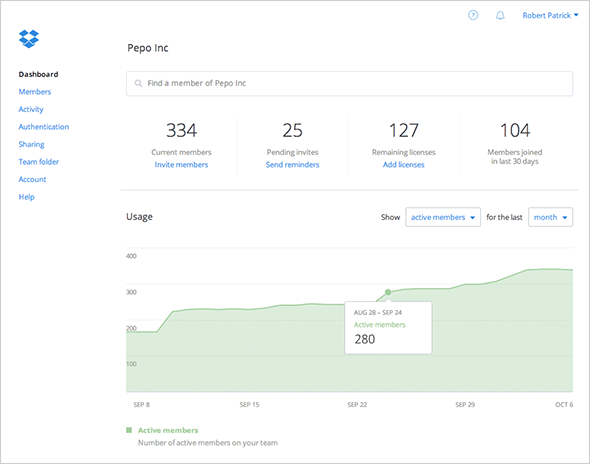Click the 300 y-axis label
Image resolution: width=590 pixels, height=464 pixels.
point(131,292)
